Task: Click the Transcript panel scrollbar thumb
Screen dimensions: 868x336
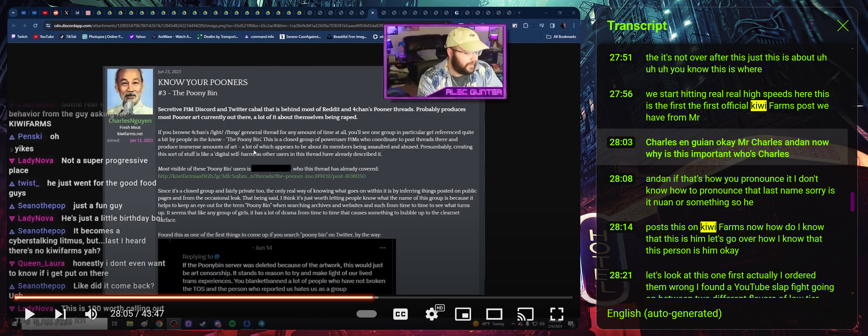Action: coord(852,201)
